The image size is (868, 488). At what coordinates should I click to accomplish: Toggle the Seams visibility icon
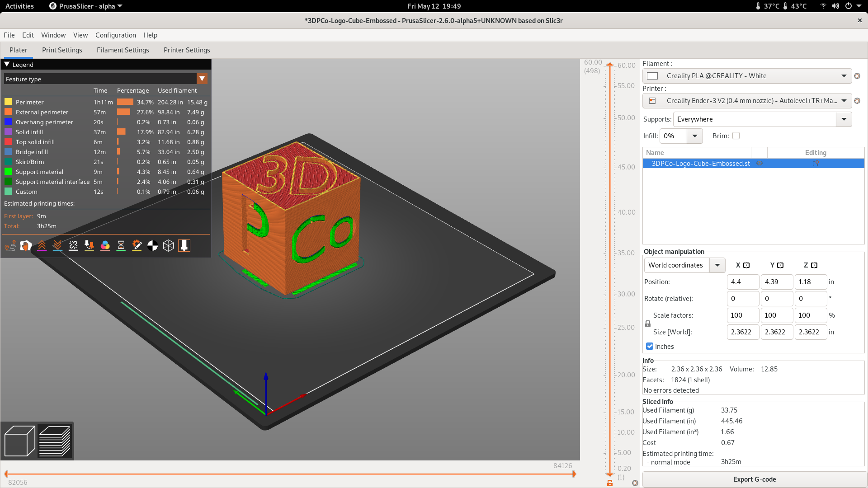coord(73,246)
